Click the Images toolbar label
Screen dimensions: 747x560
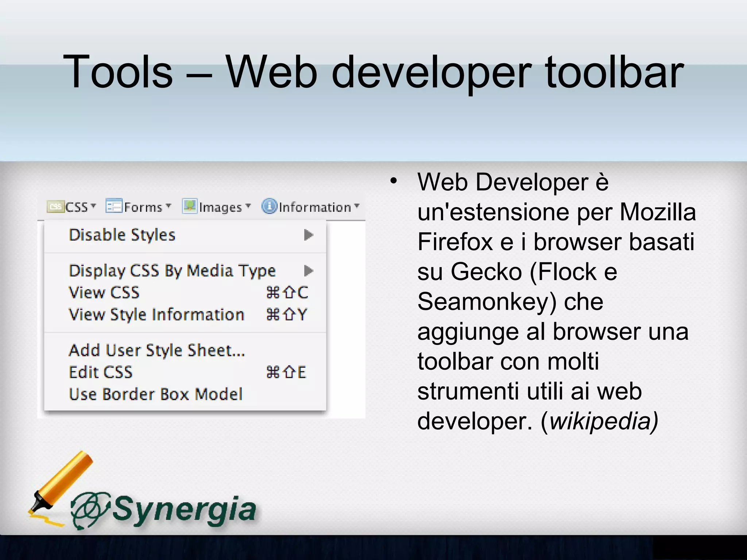[220, 207]
